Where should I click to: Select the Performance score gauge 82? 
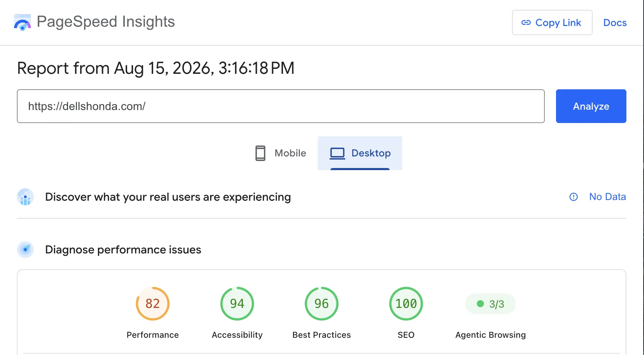153,304
